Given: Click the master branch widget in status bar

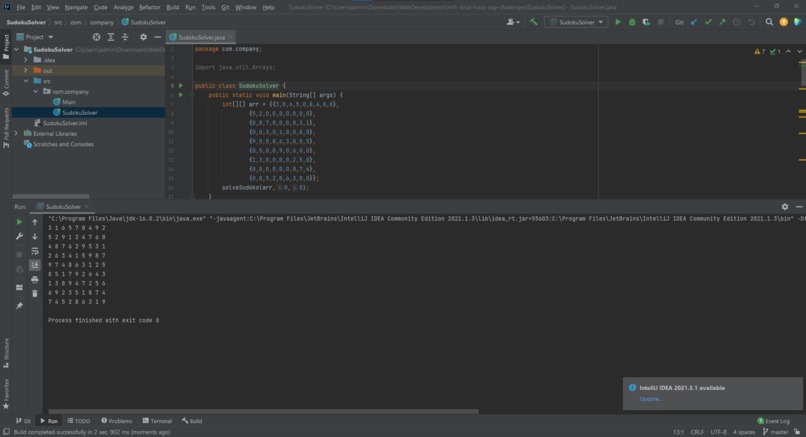Looking at the screenshot, I should [x=776, y=432].
